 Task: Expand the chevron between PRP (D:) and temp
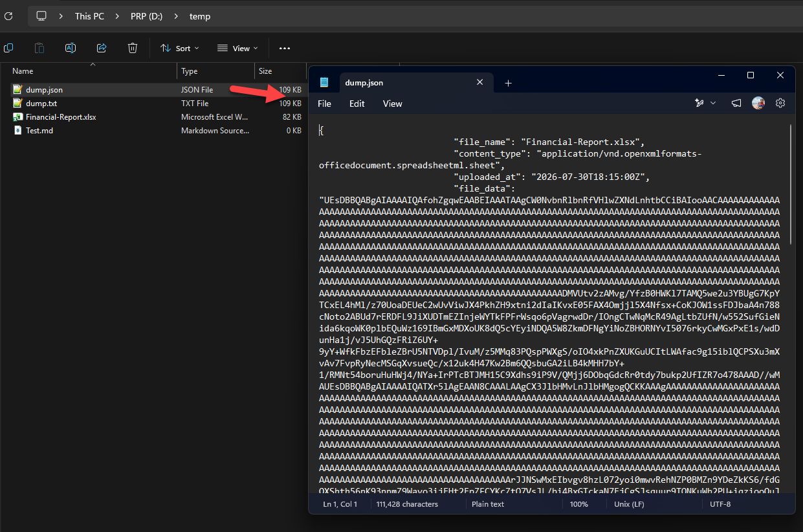(x=175, y=16)
